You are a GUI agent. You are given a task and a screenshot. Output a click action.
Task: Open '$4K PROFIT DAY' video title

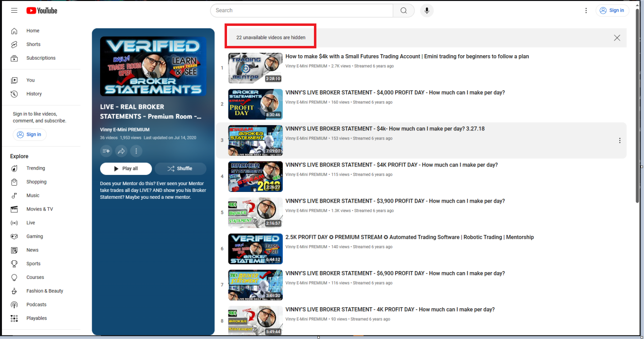point(392,165)
